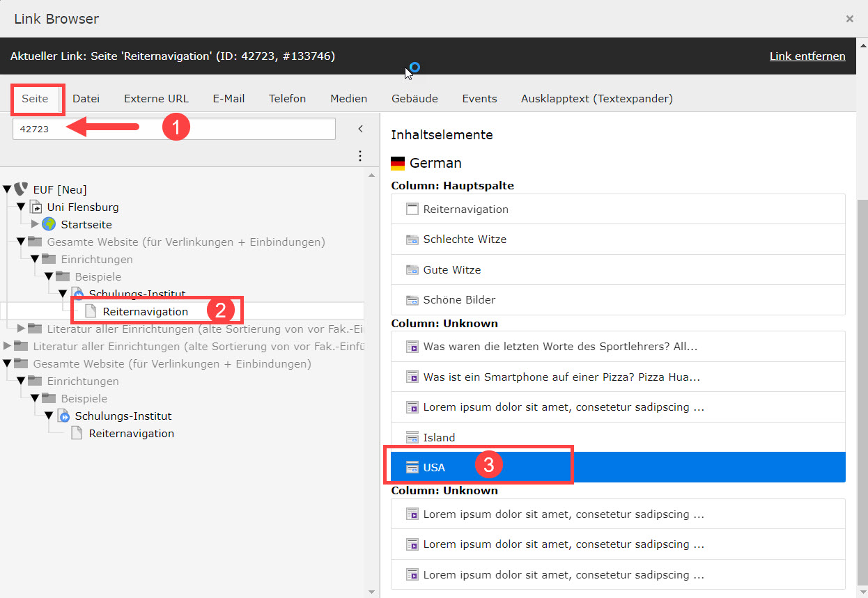This screenshot has height=598, width=868.
Task: Collapse the EUF [Neu] root node
Action: (7, 189)
